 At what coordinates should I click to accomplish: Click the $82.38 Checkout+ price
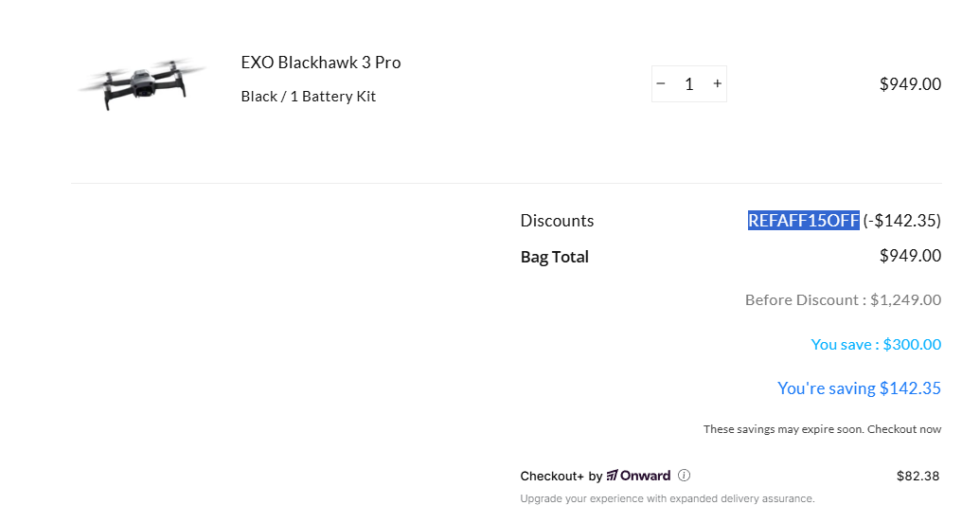click(918, 476)
